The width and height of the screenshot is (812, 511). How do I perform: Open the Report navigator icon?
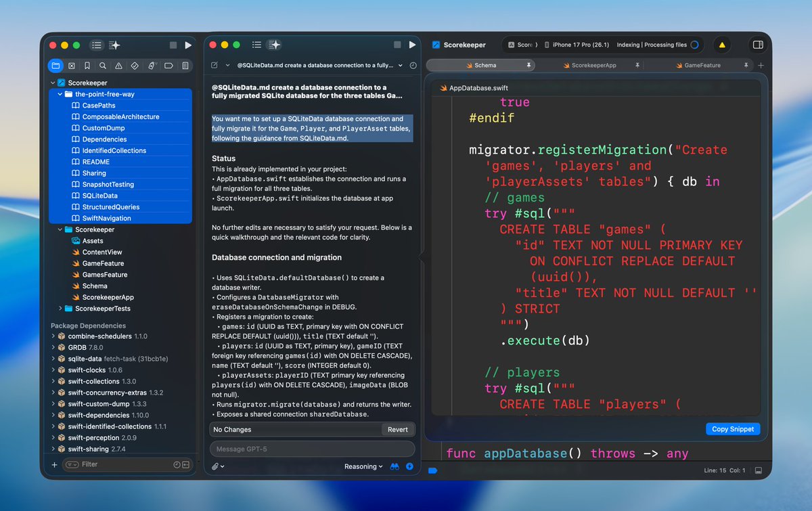tap(183, 66)
